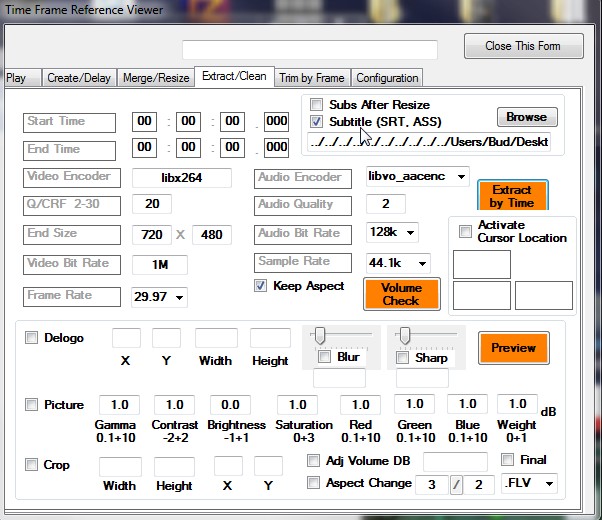Click Browse for subtitle file

point(527,117)
